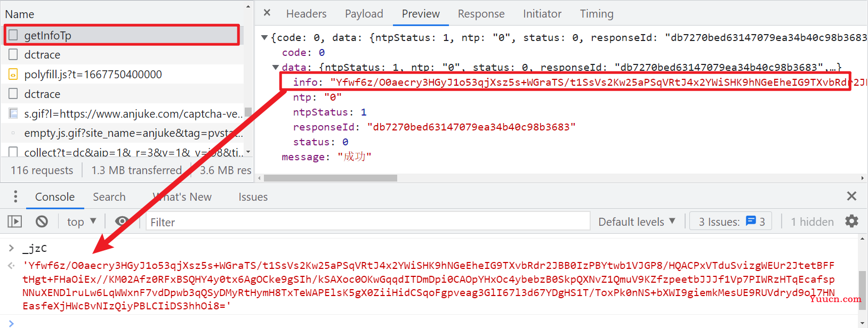The height and width of the screenshot is (328, 868).
Task: Click the code: 0 line
Action: (x=303, y=53)
